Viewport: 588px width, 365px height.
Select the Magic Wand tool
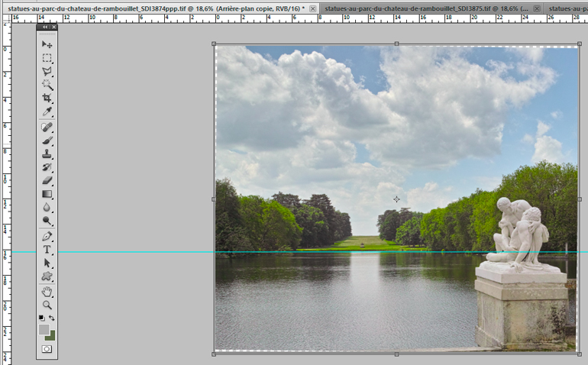tap(47, 85)
